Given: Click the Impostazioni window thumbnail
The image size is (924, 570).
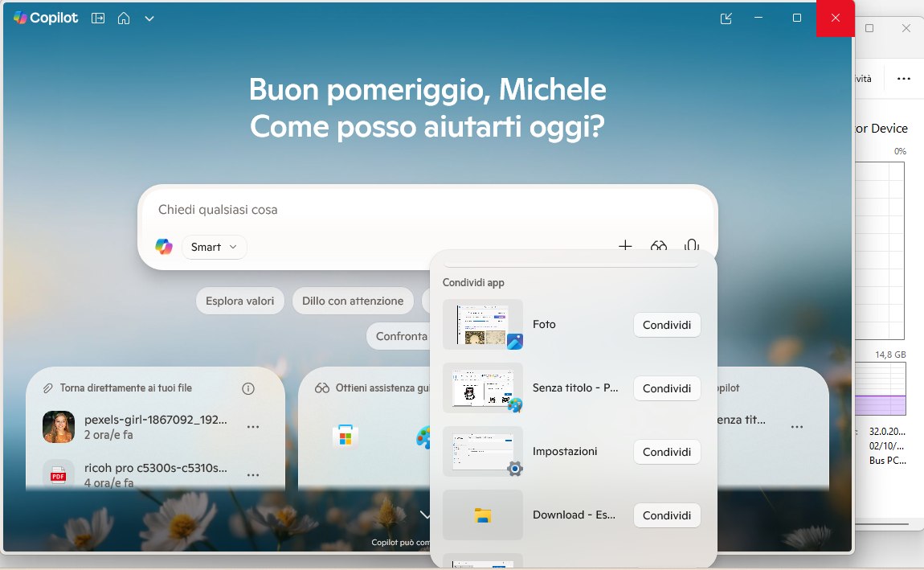Looking at the screenshot, I should click(483, 452).
